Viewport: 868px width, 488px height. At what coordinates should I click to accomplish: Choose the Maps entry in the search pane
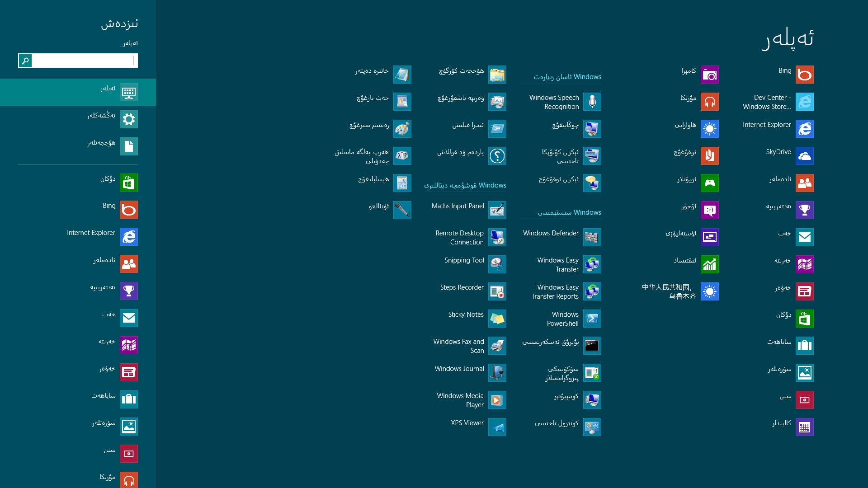tap(78, 345)
